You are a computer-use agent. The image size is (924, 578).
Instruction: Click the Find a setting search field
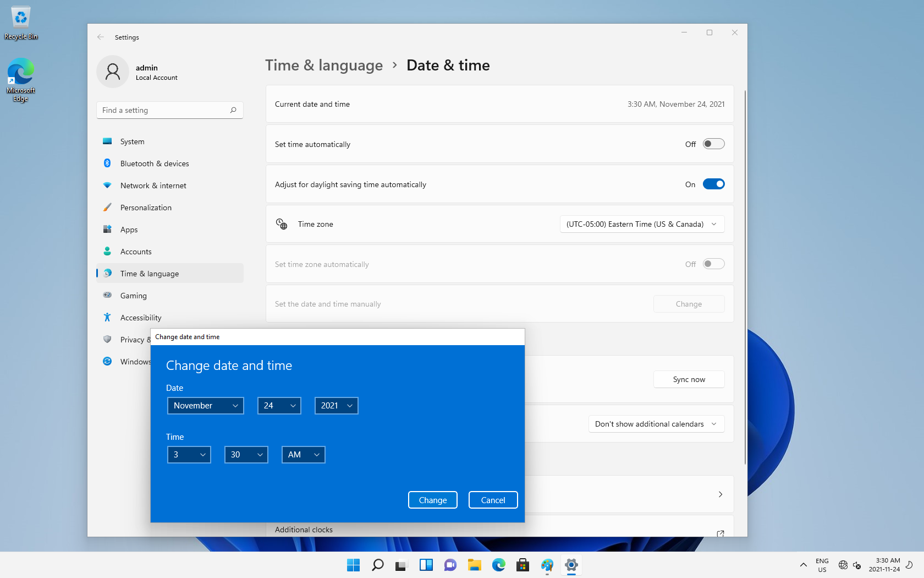pyautogui.click(x=164, y=110)
